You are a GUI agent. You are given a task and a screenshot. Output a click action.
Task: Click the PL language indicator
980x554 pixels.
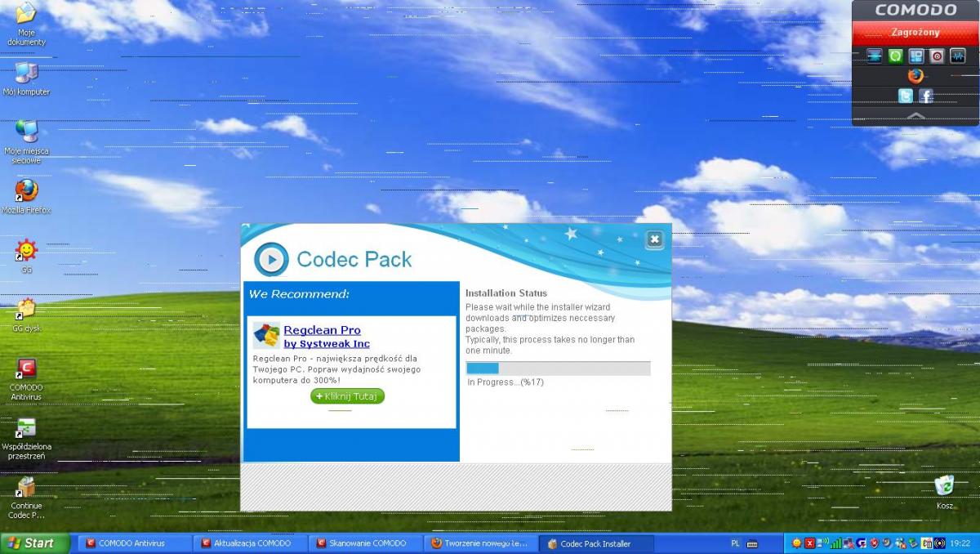735,543
